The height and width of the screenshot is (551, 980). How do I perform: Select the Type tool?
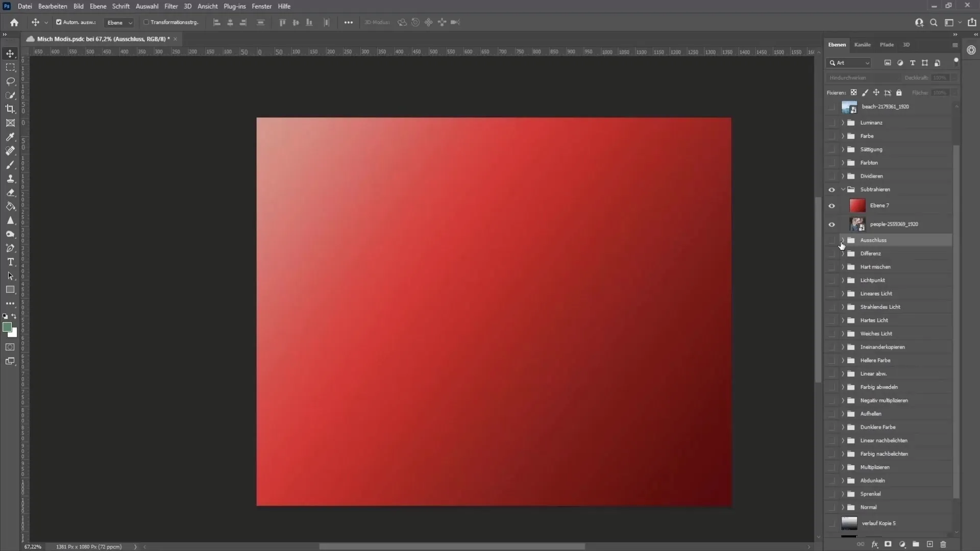click(x=10, y=262)
